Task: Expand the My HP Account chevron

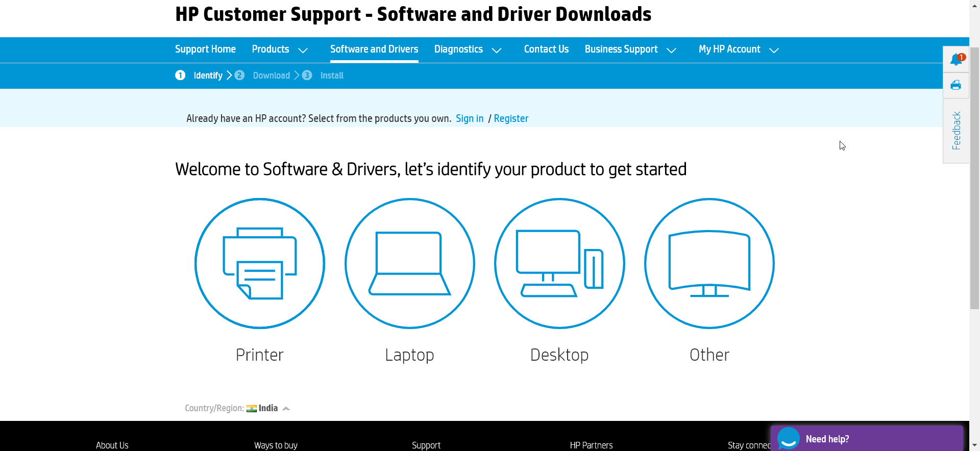Action: pyautogui.click(x=774, y=51)
